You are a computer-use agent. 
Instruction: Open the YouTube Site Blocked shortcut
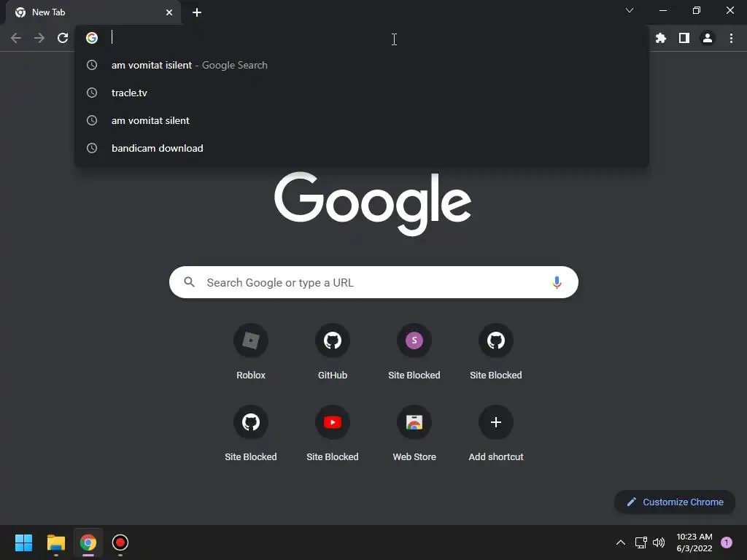333,434
